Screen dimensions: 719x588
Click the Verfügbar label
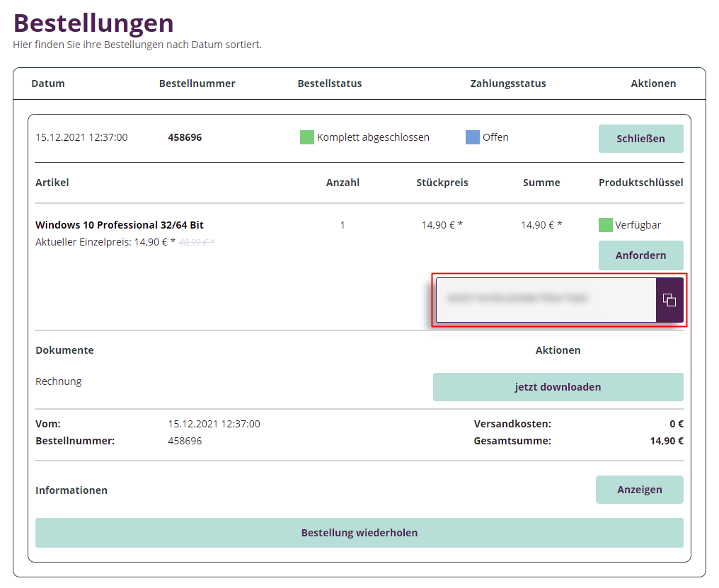pos(638,225)
